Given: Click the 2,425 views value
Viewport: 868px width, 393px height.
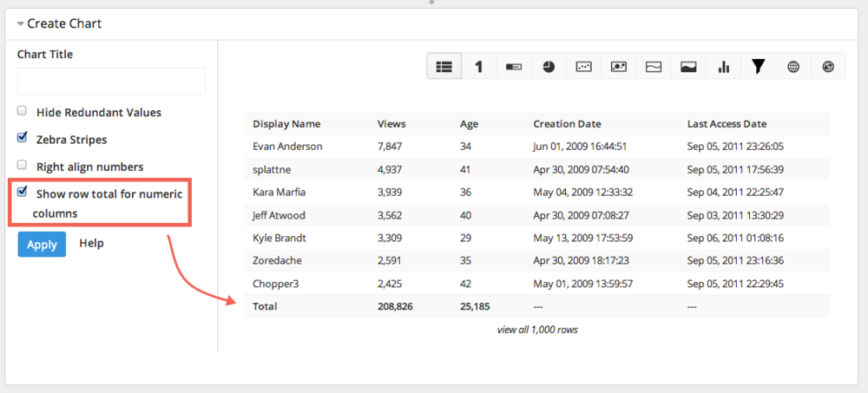Looking at the screenshot, I should coord(390,284).
